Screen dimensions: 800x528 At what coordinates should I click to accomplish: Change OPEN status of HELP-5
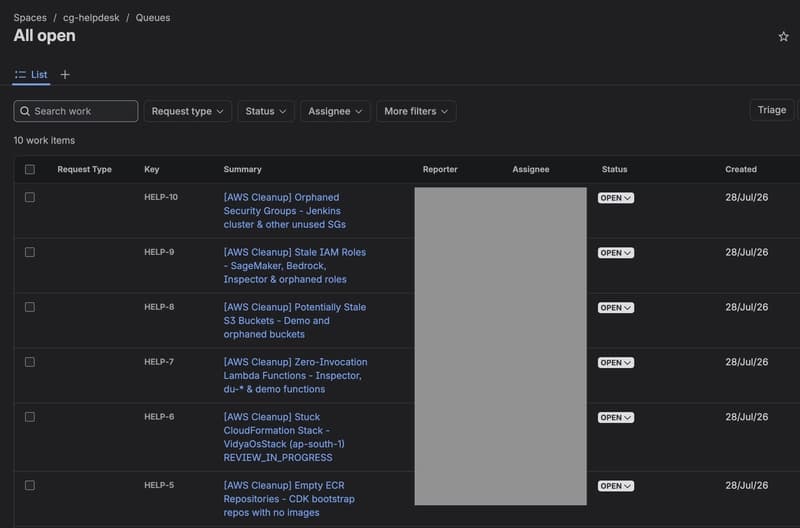pyautogui.click(x=616, y=486)
